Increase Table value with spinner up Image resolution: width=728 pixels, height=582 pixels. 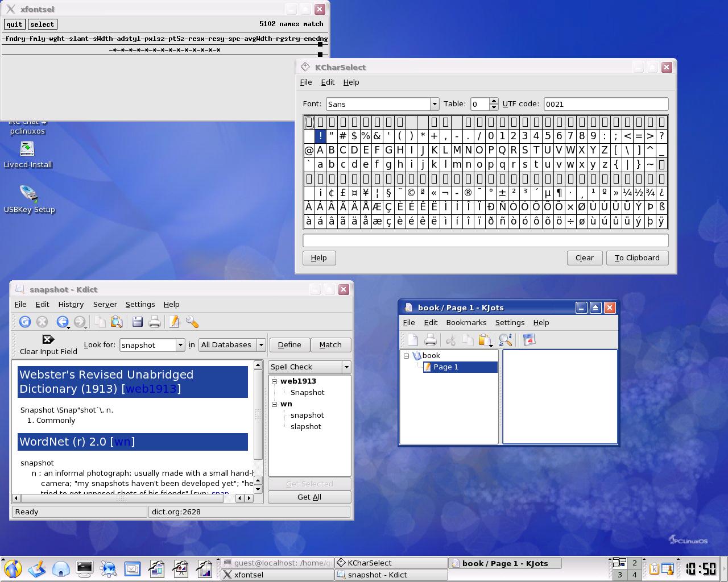click(494, 101)
